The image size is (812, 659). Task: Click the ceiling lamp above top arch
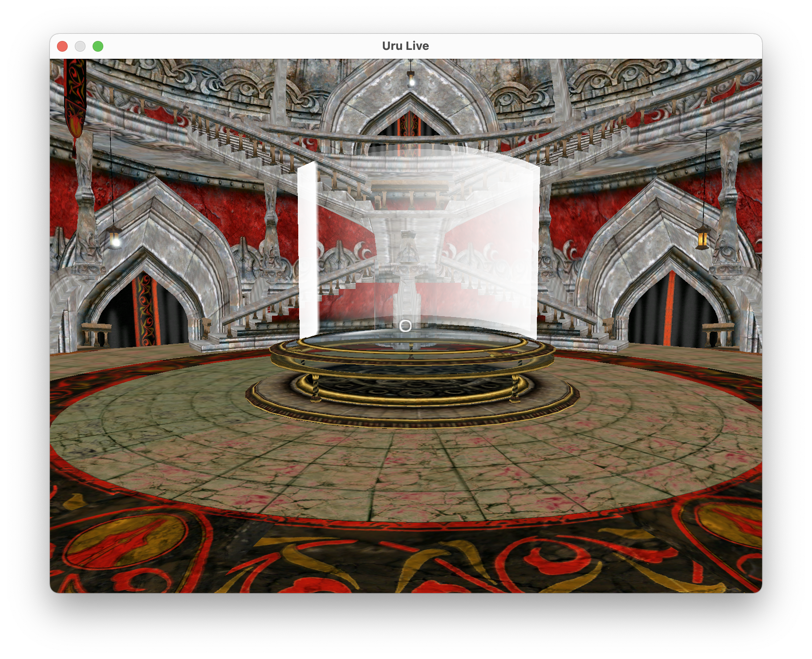(411, 78)
